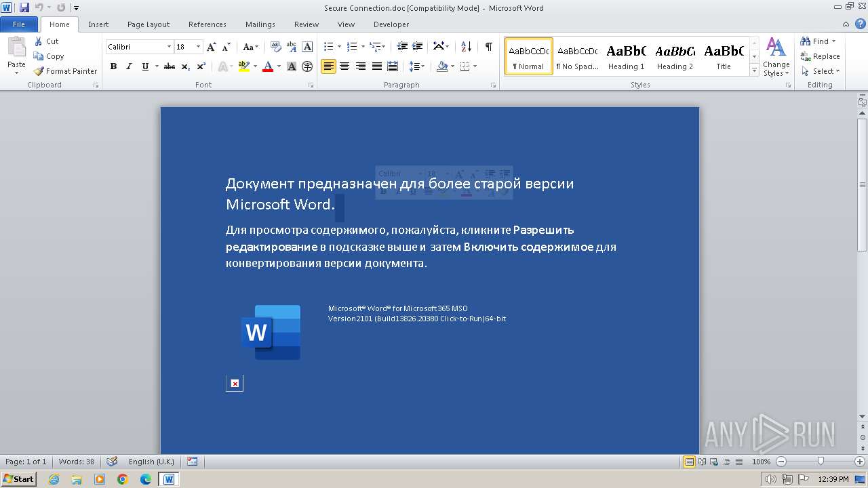868x488 pixels.
Task: Click the Clear Formatting icon
Action: point(275,47)
